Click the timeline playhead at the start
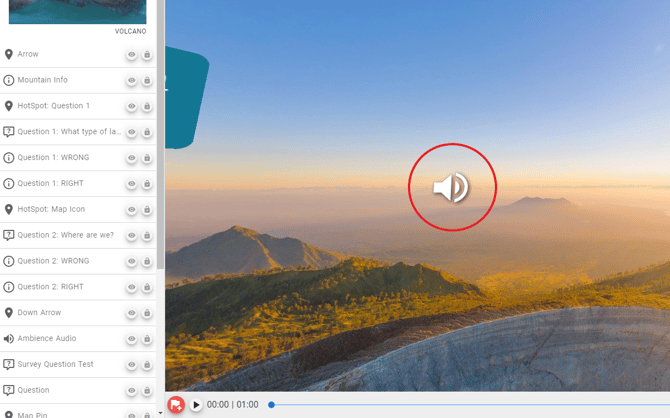The height and width of the screenshot is (418, 670). coord(271,405)
